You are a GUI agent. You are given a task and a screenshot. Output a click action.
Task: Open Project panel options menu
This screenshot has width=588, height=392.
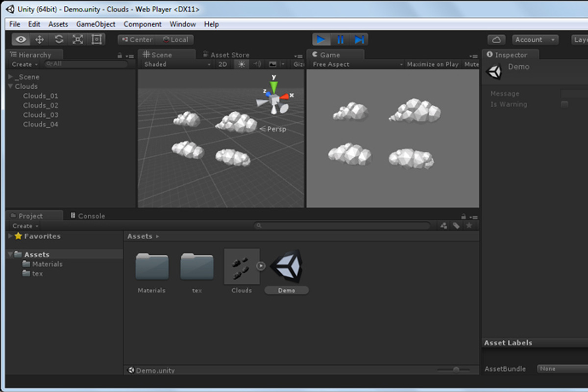[473, 217]
